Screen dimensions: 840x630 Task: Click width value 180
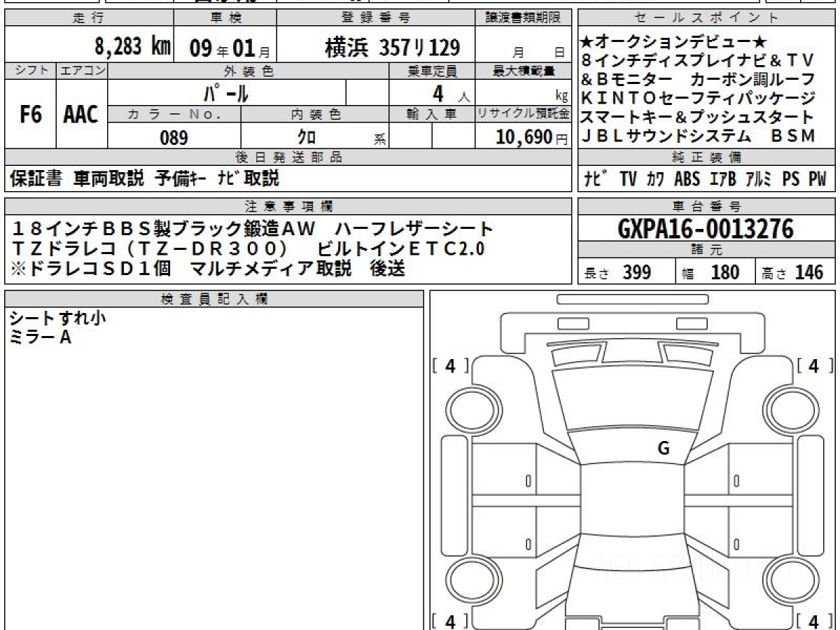[725, 272]
